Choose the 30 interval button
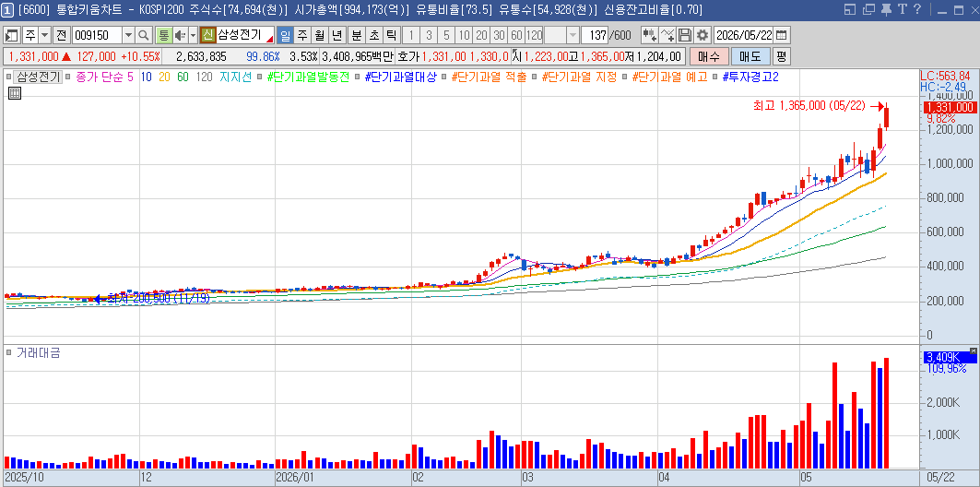 pos(499,35)
